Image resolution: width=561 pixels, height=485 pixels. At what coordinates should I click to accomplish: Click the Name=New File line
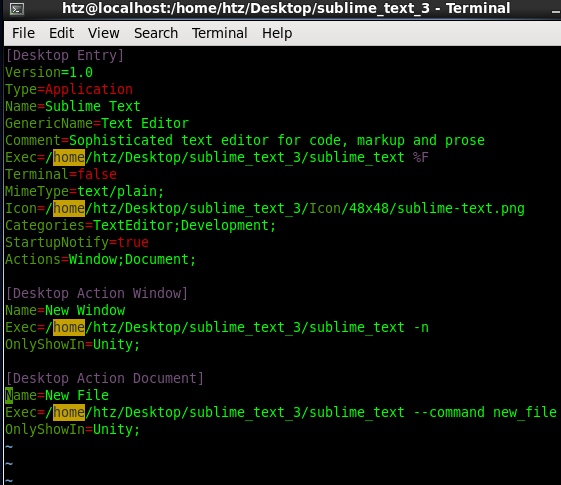57,395
